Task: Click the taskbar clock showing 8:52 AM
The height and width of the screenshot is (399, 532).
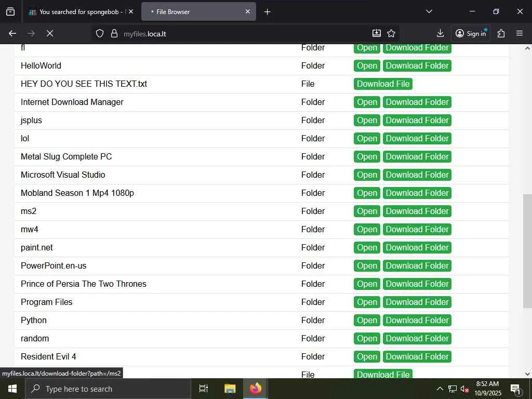Action: (487, 389)
